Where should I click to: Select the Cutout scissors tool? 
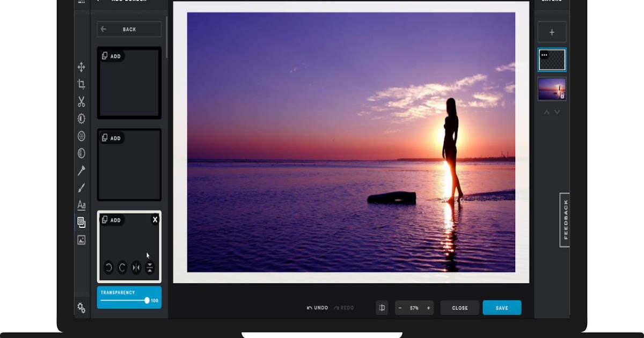pyautogui.click(x=80, y=100)
